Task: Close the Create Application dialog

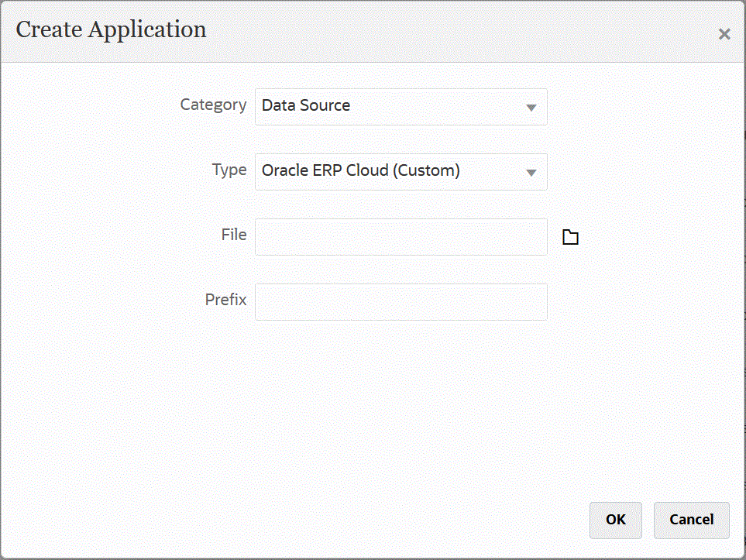Action: (x=724, y=34)
